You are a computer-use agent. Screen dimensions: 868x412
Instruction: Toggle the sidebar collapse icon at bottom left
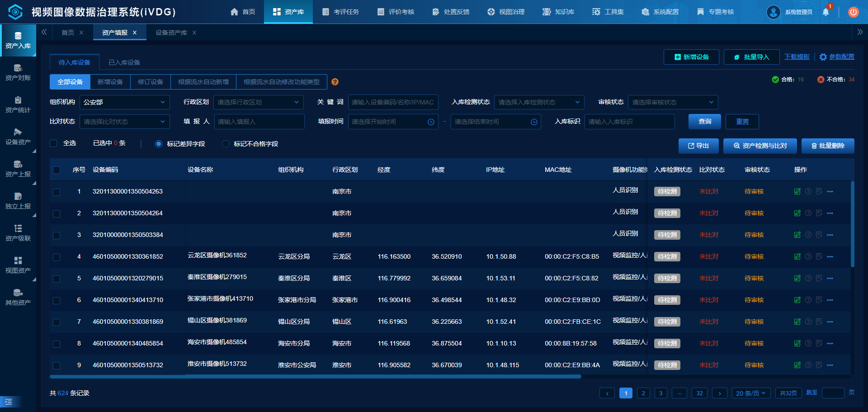(9, 402)
